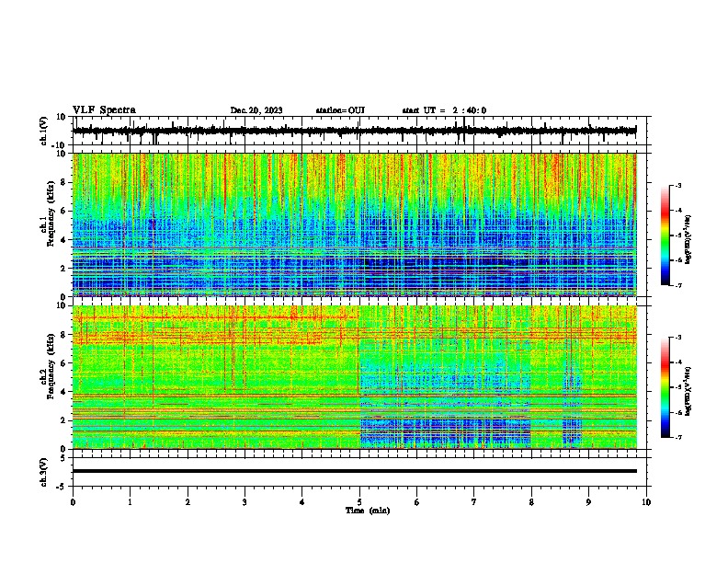
Task: Click the 'ch.3(V)' axis label
Action: coord(44,472)
